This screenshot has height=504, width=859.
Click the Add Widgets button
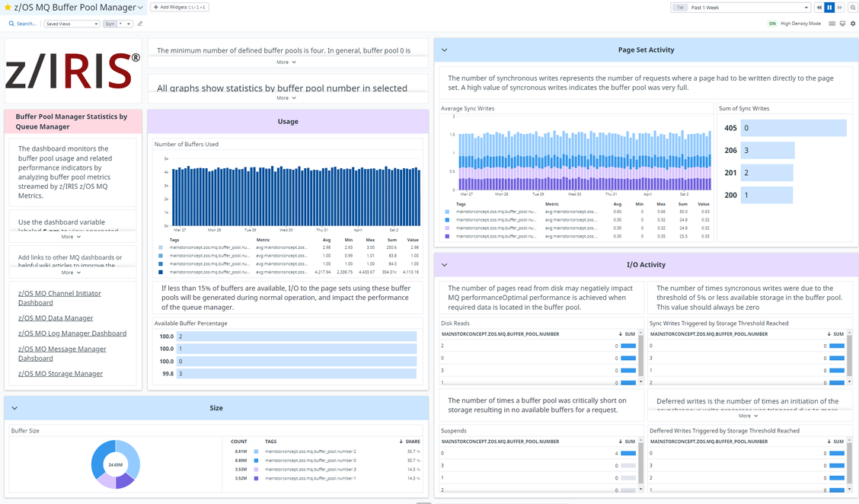click(x=179, y=7)
